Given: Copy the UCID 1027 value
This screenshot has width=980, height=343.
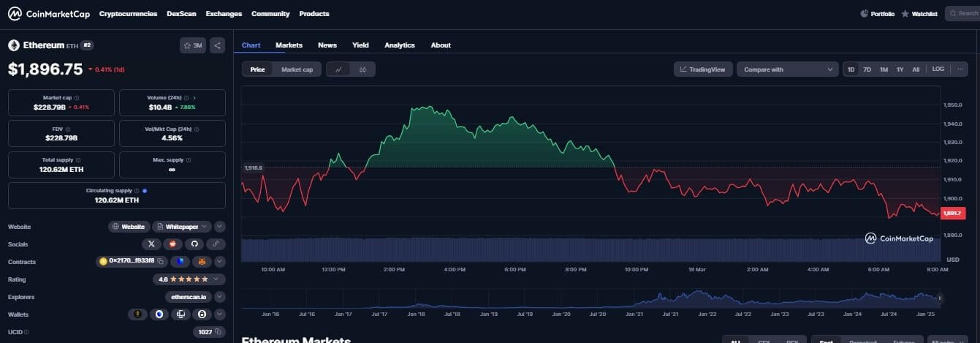Looking at the screenshot, I should click(x=218, y=332).
